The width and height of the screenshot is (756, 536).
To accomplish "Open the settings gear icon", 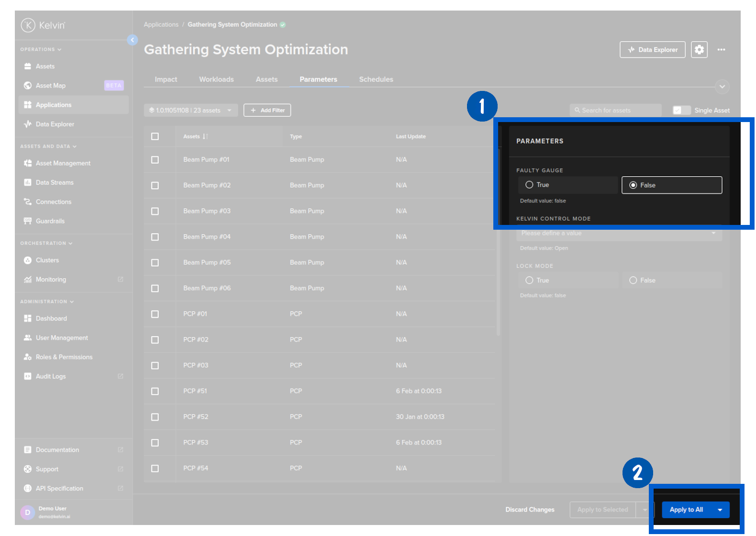I will coord(699,50).
